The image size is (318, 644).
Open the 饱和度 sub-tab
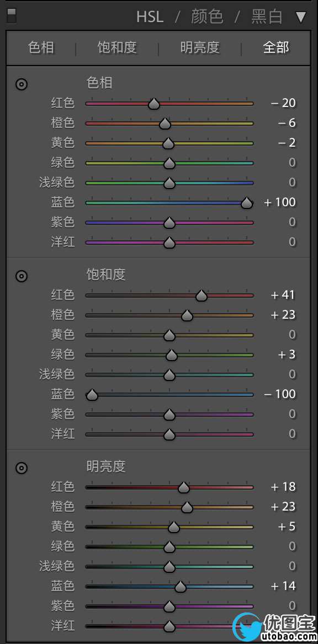click(x=117, y=47)
